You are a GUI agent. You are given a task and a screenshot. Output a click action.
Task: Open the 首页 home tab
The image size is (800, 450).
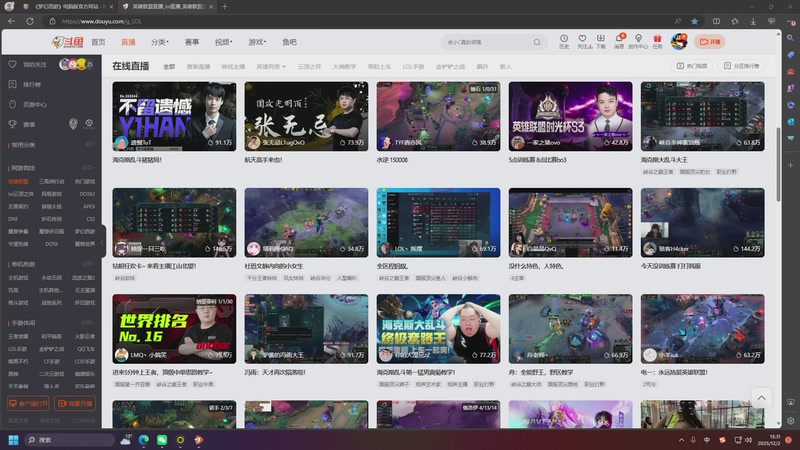point(98,42)
